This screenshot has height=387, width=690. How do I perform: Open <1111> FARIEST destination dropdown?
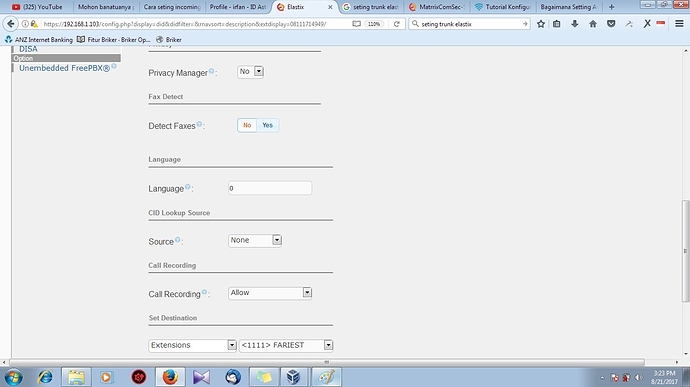point(286,345)
